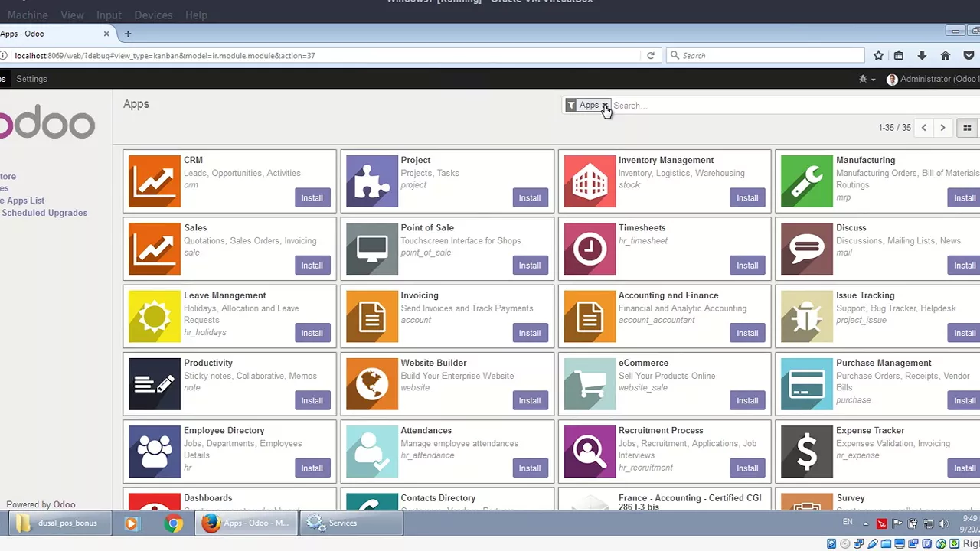Image resolution: width=980 pixels, height=551 pixels.
Task: Open Administrator user dropdown
Action: 933,79
